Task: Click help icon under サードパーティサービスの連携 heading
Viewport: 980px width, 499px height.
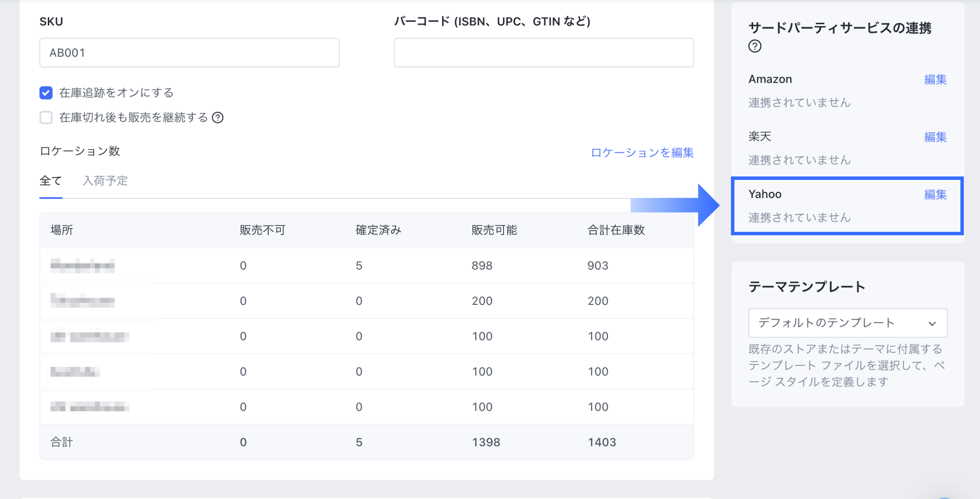Action: click(x=755, y=47)
